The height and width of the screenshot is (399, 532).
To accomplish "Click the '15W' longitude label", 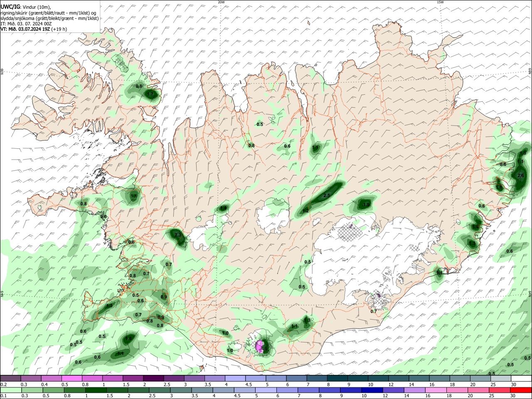I will (440, 2).
